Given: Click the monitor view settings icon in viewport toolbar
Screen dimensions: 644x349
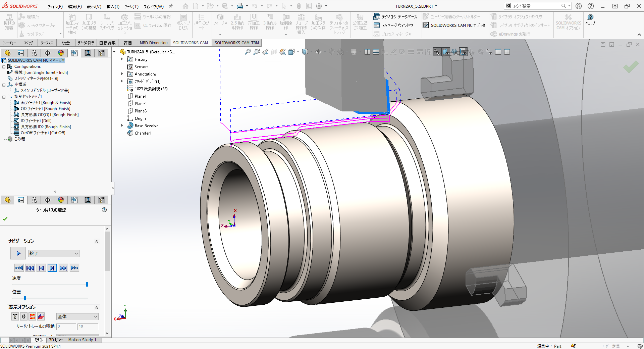Looking at the screenshot, I should point(354,52).
